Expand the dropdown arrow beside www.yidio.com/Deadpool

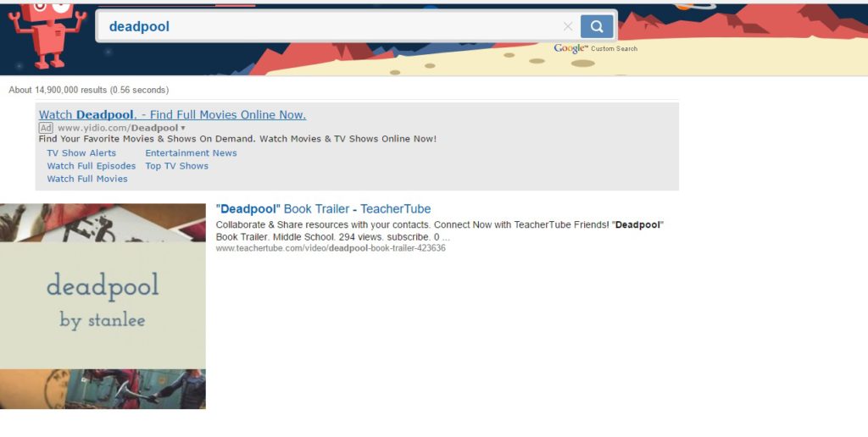pos(183,128)
